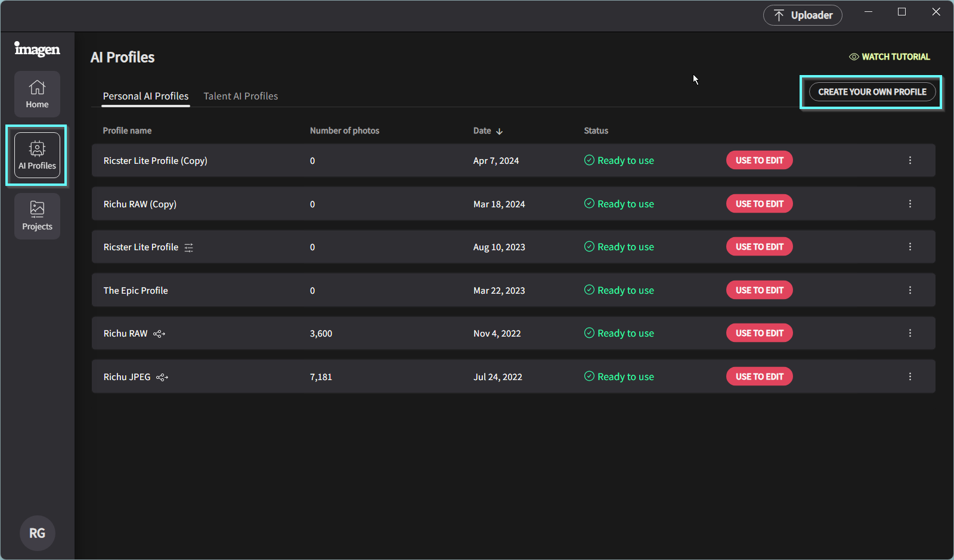Select the Richu JPEG profile name
The width and height of the screenshot is (954, 560).
click(x=127, y=377)
